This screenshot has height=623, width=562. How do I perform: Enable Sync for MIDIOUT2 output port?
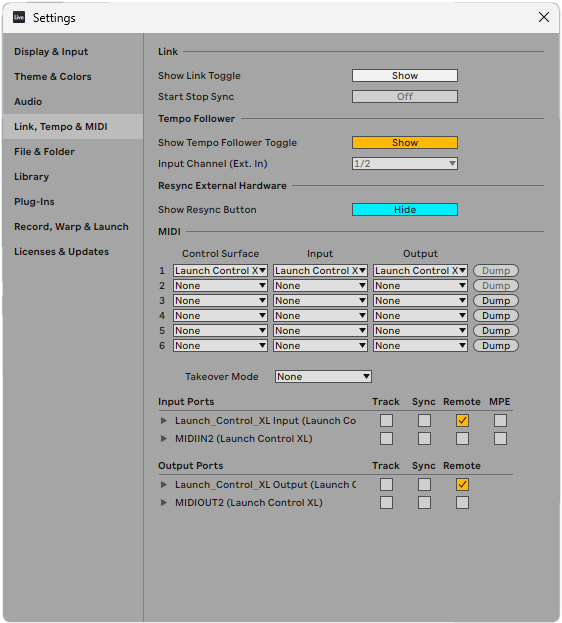424,503
